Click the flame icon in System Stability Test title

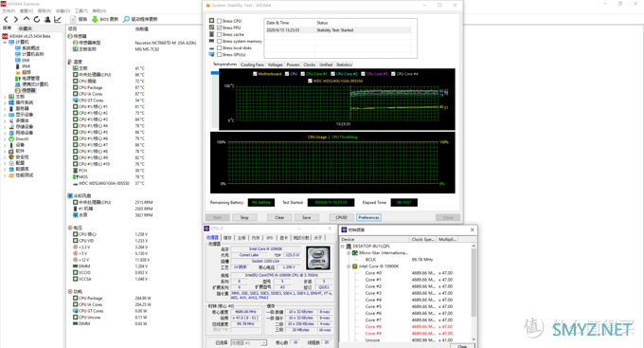pos(207,6)
